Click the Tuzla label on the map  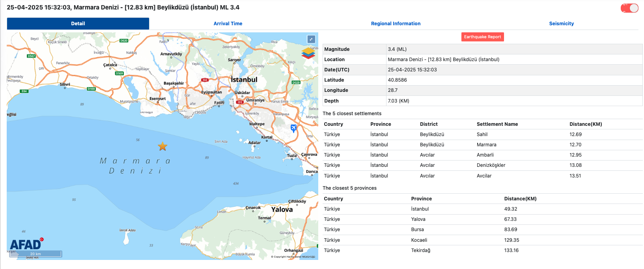point(292,155)
